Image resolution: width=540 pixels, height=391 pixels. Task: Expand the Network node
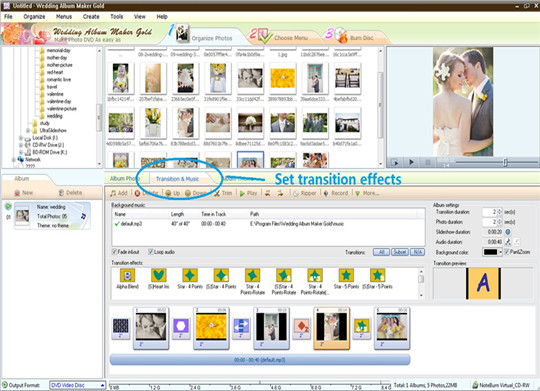[13, 160]
